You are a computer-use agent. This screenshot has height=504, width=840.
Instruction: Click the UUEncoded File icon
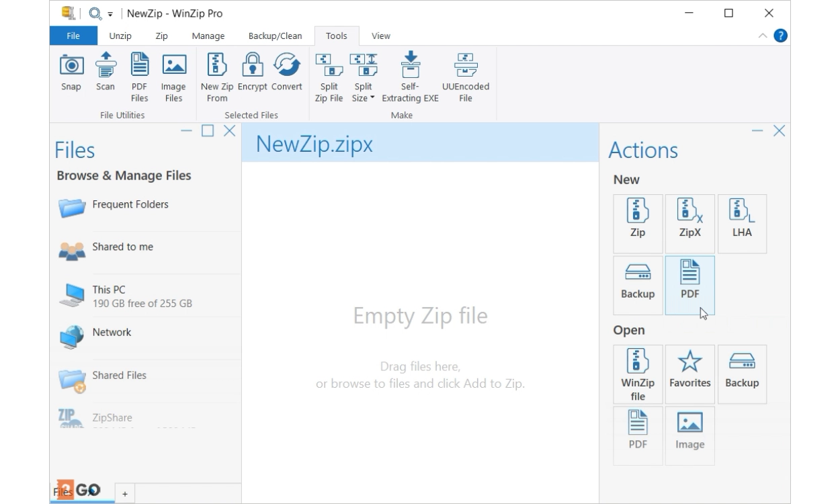(465, 66)
